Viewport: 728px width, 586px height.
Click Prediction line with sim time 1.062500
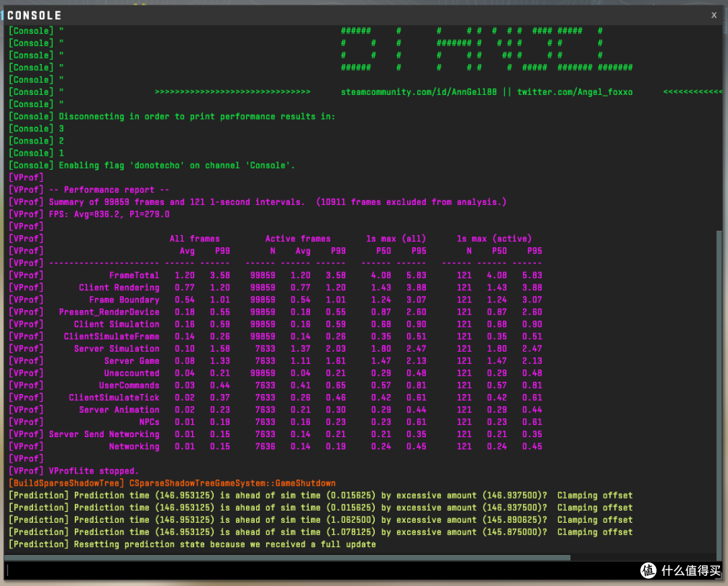[321, 519]
